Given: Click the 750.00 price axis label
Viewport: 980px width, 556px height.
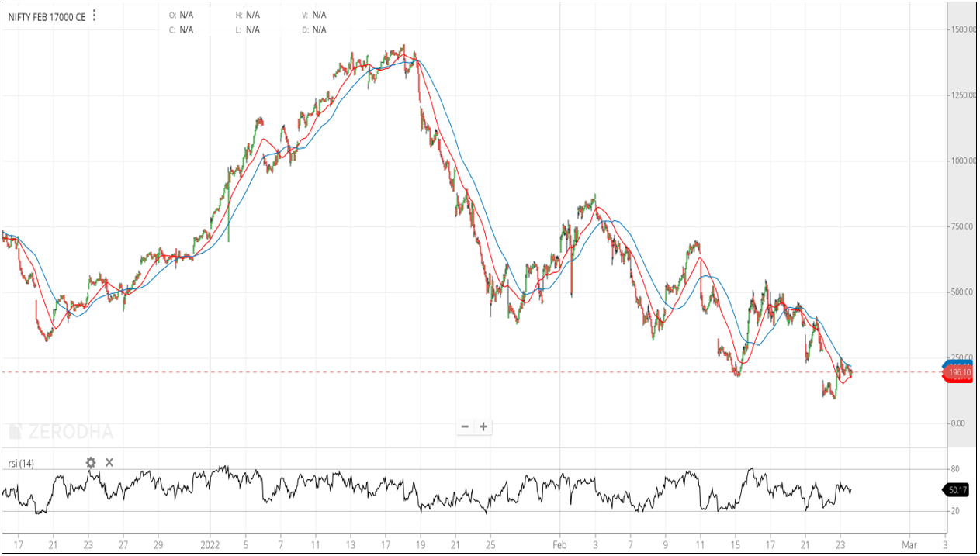Looking at the screenshot, I should [x=961, y=226].
